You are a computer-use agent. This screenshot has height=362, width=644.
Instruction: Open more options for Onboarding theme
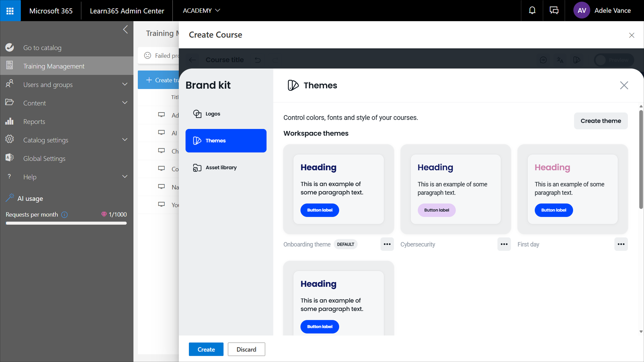(387, 244)
